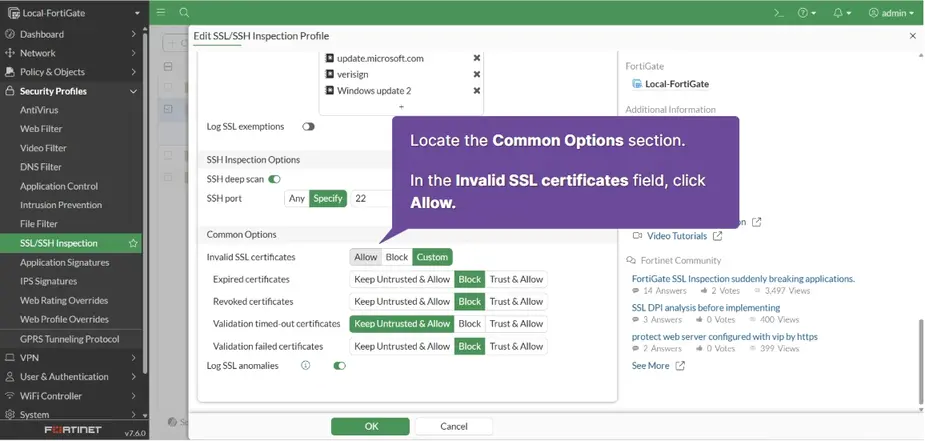Close the Edit SSL/SSH Inspection Profile panel
This screenshot has width=925, height=441.
(x=913, y=36)
